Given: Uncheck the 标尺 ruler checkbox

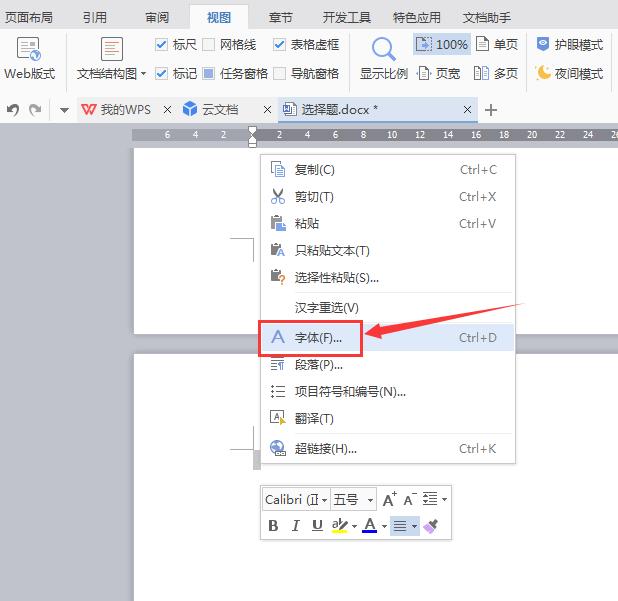Looking at the screenshot, I should 162,45.
